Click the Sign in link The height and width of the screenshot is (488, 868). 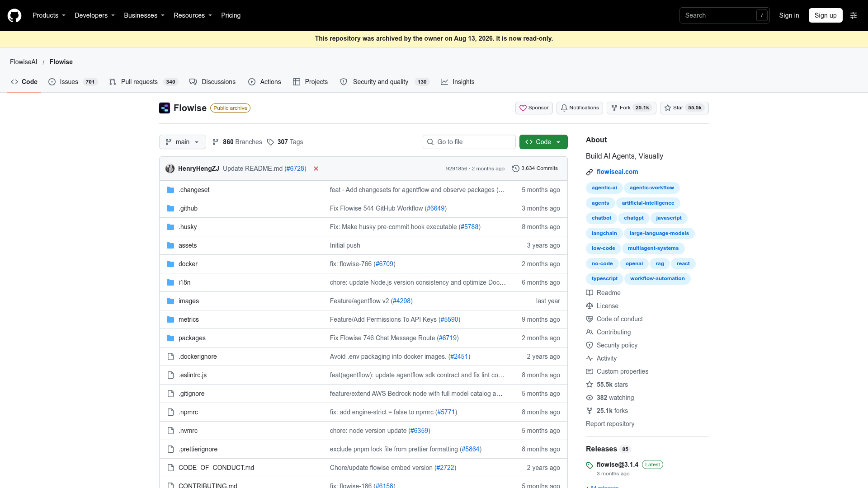789,15
